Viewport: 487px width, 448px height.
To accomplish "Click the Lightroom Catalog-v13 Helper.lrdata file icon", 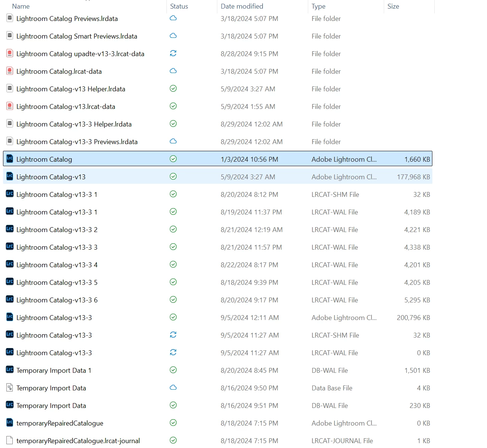I will click(x=10, y=88).
